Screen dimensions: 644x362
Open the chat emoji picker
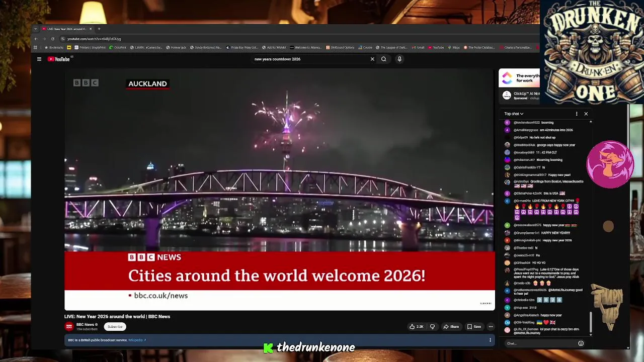point(581,343)
